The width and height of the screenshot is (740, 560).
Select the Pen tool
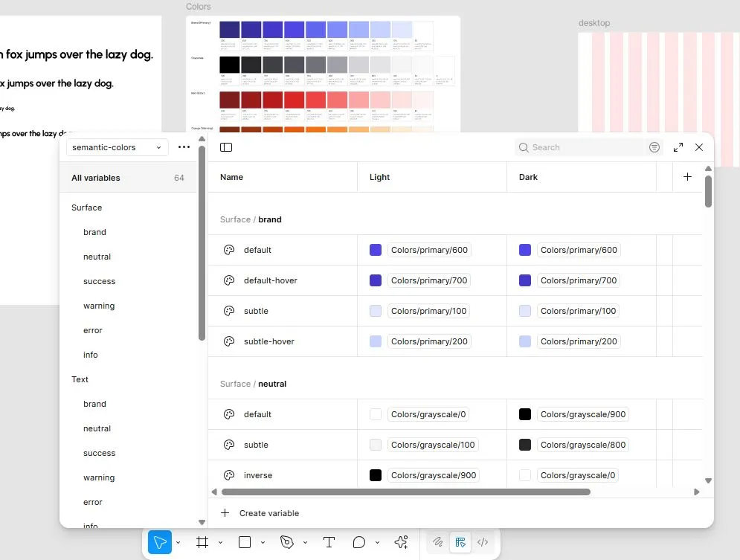pos(286,542)
